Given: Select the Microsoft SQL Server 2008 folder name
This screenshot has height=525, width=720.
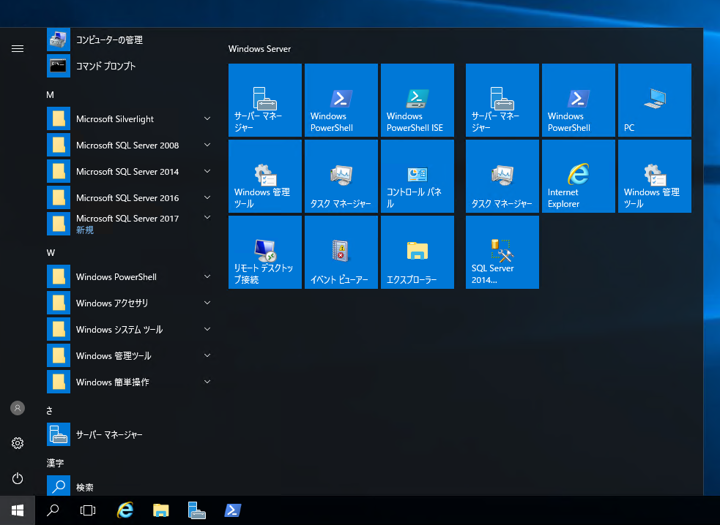Looking at the screenshot, I should [127, 145].
